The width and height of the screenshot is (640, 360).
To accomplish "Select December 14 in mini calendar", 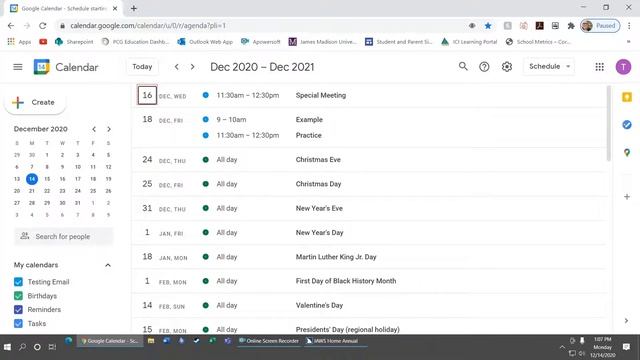I will 32,179.
